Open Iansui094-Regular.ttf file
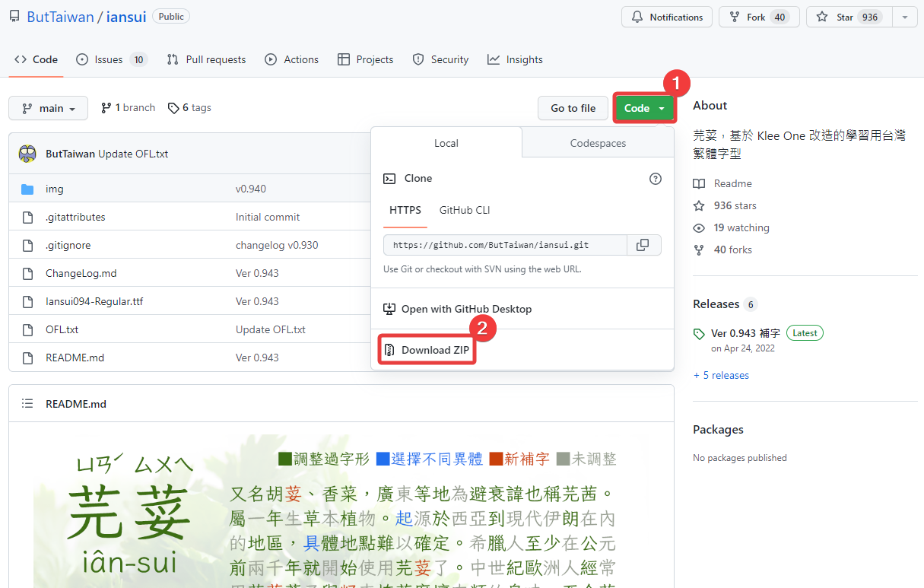 tap(94, 301)
